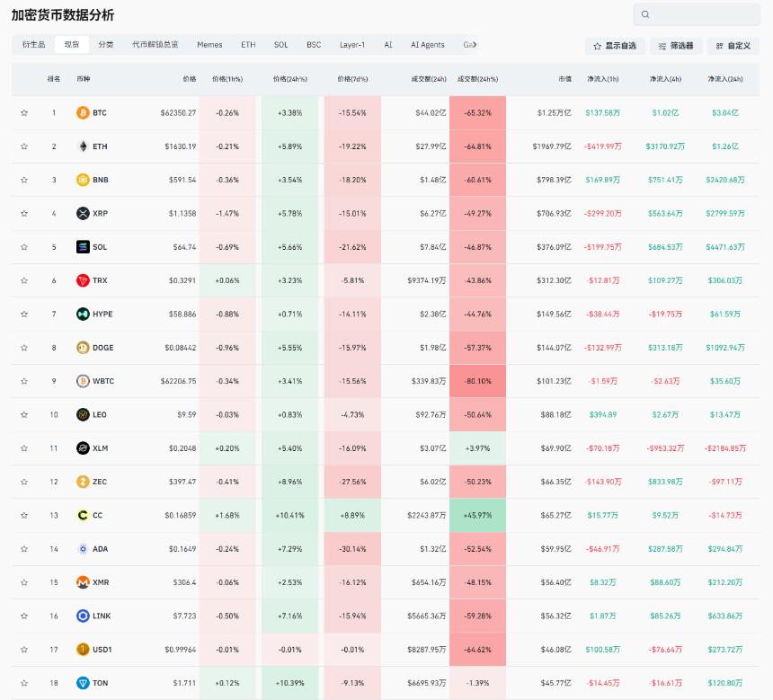
Task: Click the USD1 coin icon
Action: [x=83, y=649]
